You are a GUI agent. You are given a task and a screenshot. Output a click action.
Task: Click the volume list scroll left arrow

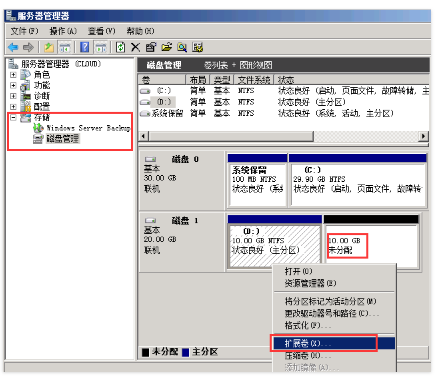click(144, 136)
